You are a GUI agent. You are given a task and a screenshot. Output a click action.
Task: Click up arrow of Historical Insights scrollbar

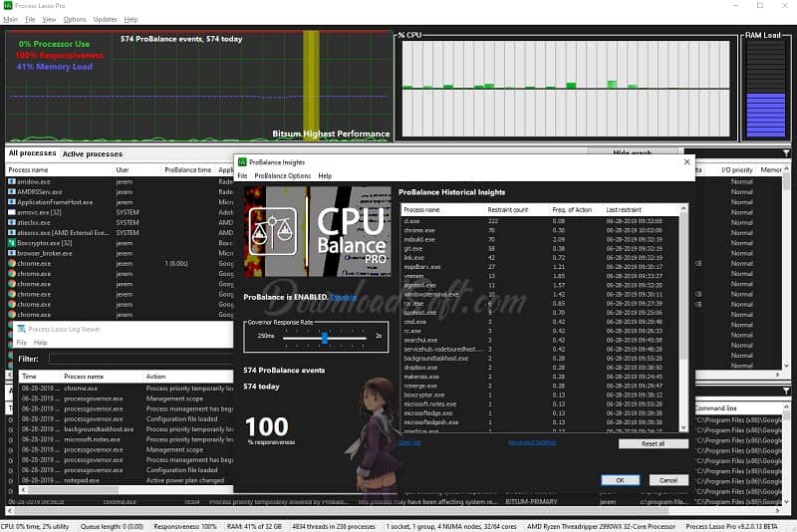683,209
